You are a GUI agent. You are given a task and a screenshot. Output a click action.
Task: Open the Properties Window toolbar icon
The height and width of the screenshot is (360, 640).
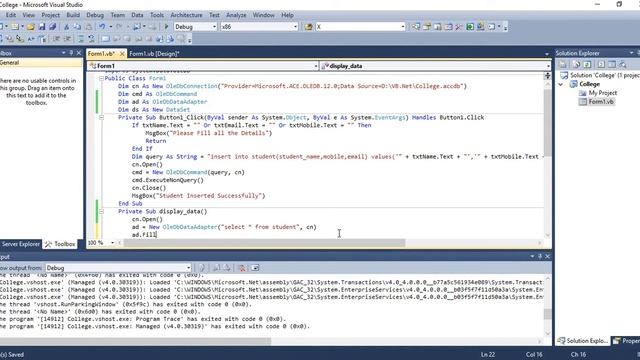427,27
